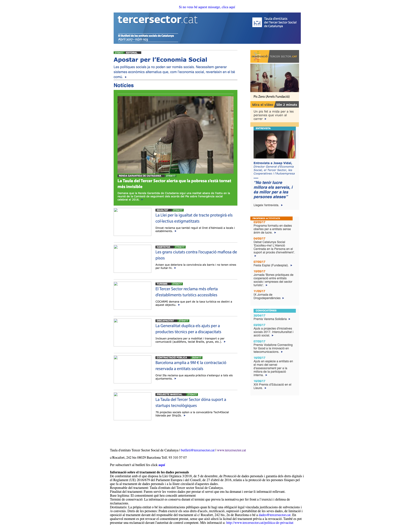Open 'Si no veus bé aquest missatge' link
The image size is (414, 532).
click(207, 7)
